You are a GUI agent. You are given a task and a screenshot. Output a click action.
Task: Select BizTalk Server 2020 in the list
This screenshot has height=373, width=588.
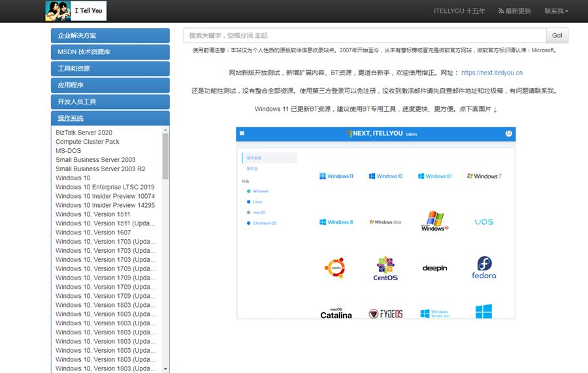pyautogui.click(x=84, y=133)
